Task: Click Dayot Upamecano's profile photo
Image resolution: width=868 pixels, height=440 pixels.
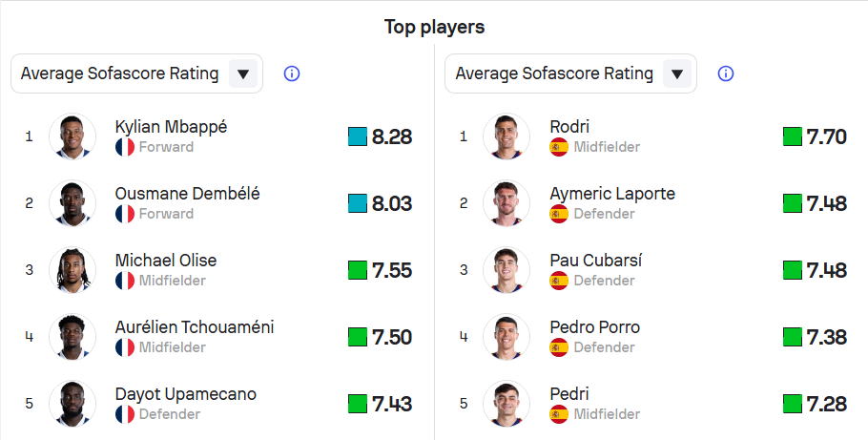Action: click(x=72, y=404)
